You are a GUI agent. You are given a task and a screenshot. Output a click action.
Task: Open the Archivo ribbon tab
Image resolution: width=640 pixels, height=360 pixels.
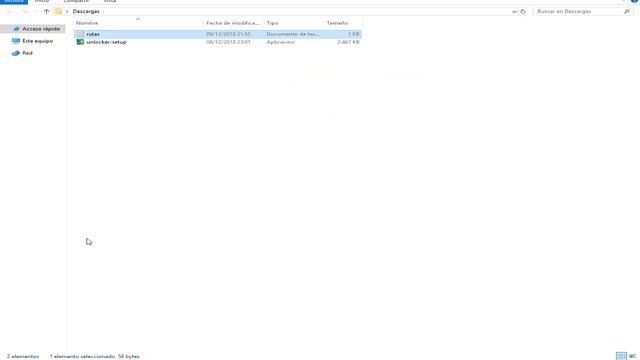click(x=14, y=1)
